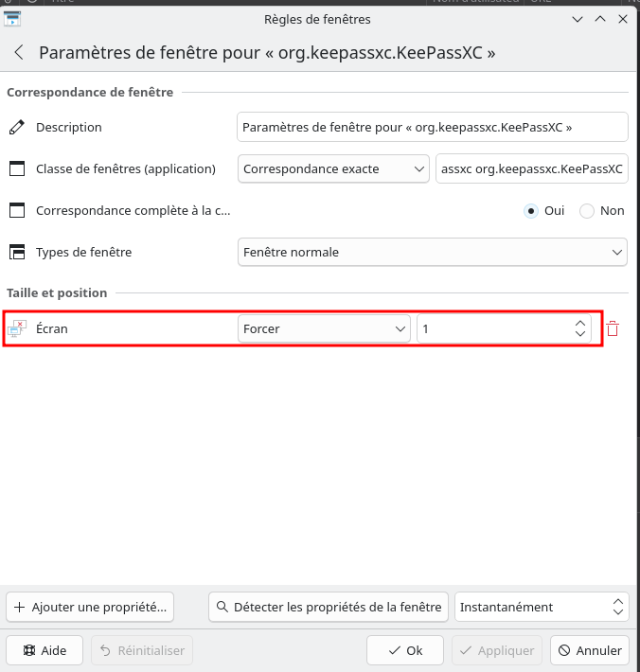Expand the Fenêtre normale type dropdown

[x=432, y=252]
